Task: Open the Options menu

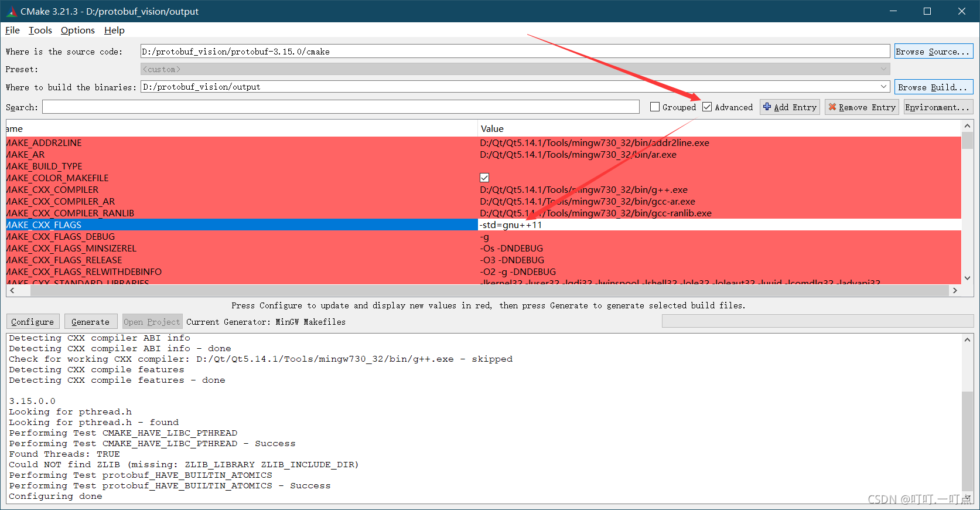Action: point(77,30)
